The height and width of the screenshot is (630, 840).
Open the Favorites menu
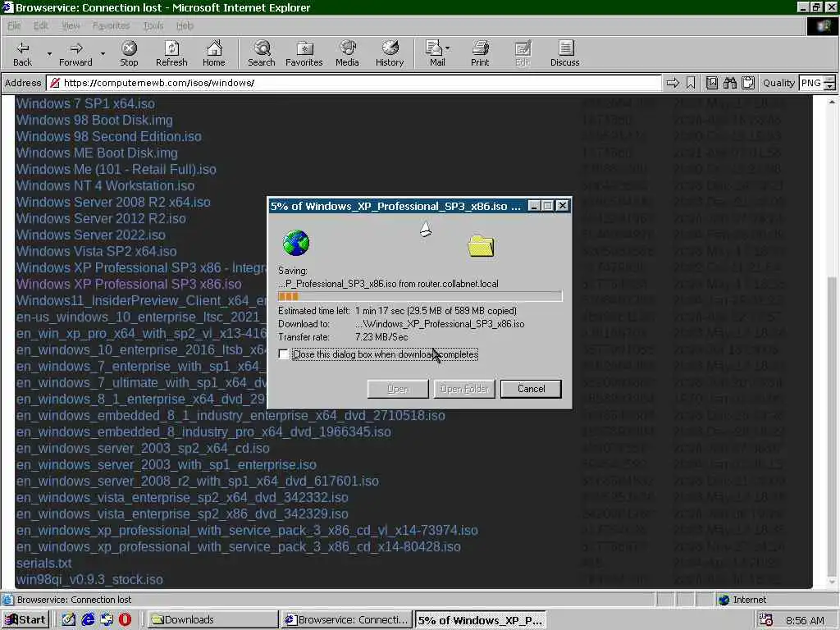(x=111, y=25)
